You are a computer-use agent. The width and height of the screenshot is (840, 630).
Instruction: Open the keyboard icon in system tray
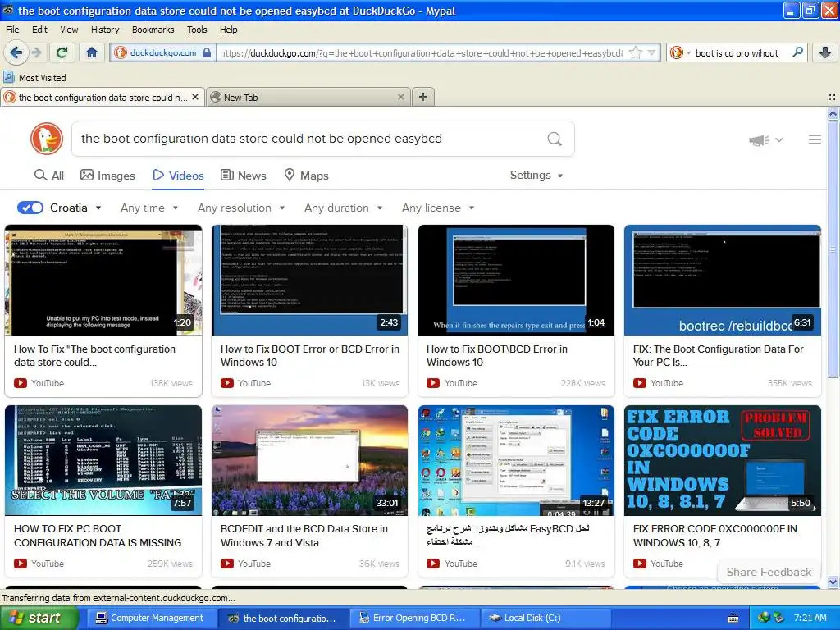click(733, 619)
